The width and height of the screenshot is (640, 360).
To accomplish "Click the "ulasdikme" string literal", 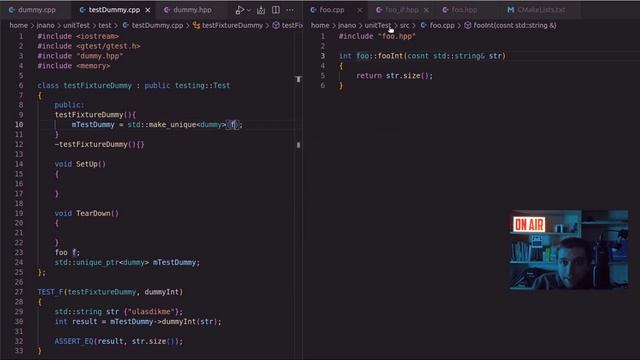I will point(151,311).
